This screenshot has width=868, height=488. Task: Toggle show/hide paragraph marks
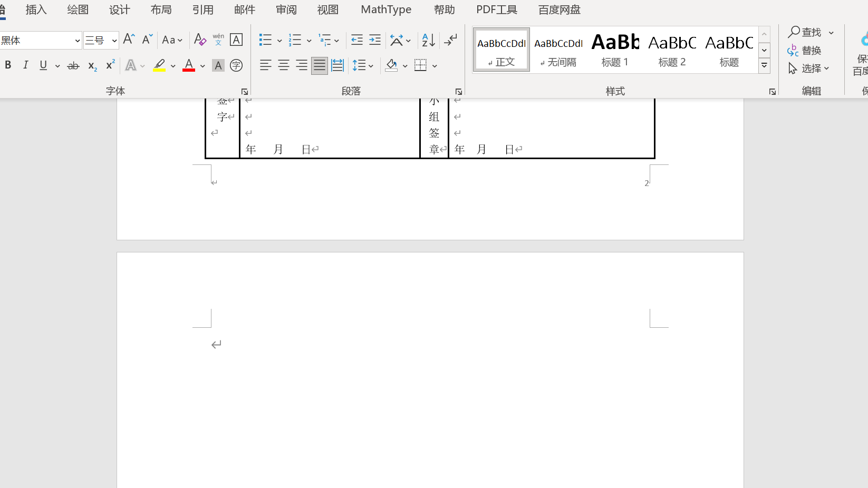[451, 40]
